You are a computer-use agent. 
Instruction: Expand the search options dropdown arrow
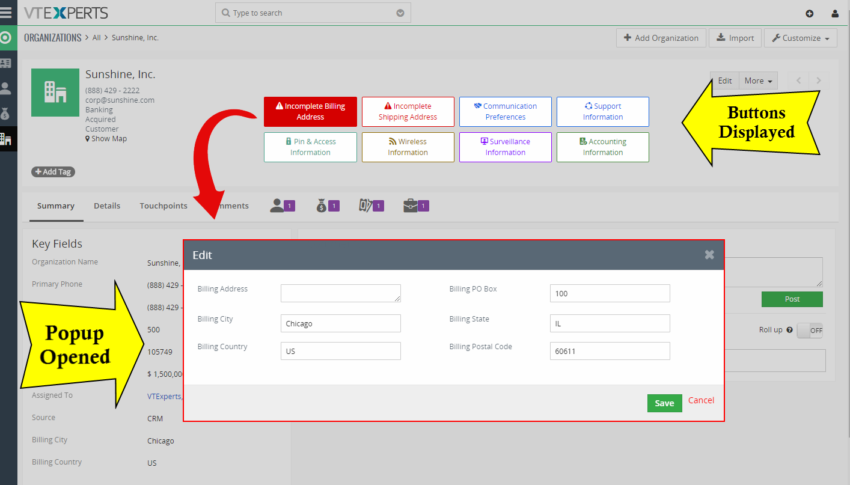(x=400, y=12)
